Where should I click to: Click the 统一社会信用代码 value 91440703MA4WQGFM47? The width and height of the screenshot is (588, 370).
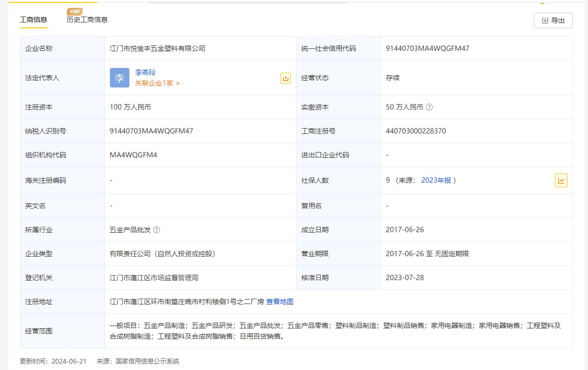point(427,48)
